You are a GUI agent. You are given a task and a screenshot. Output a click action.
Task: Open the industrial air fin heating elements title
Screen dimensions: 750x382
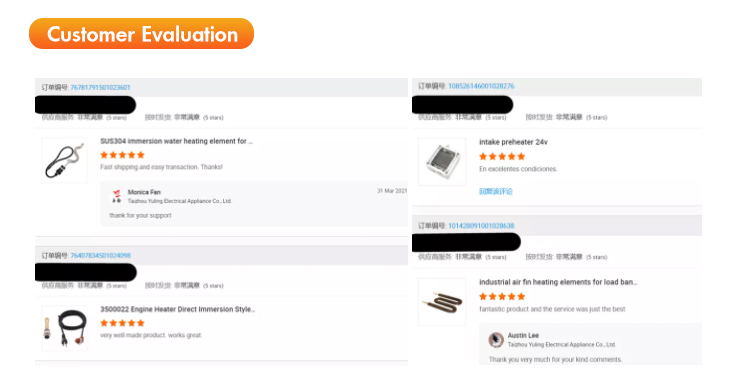click(x=558, y=282)
